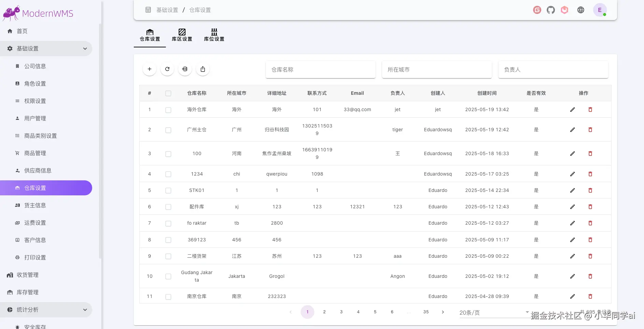Screen dimensions: 644x329
Task: Delete the warehouse named 1234
Action: tap(590, 174)
